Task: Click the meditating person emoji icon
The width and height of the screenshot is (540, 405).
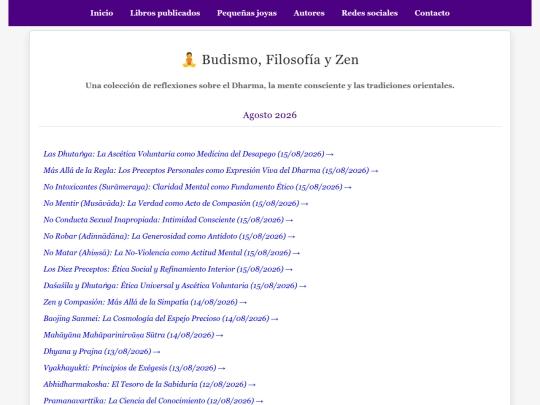Action: coord(189,60)
